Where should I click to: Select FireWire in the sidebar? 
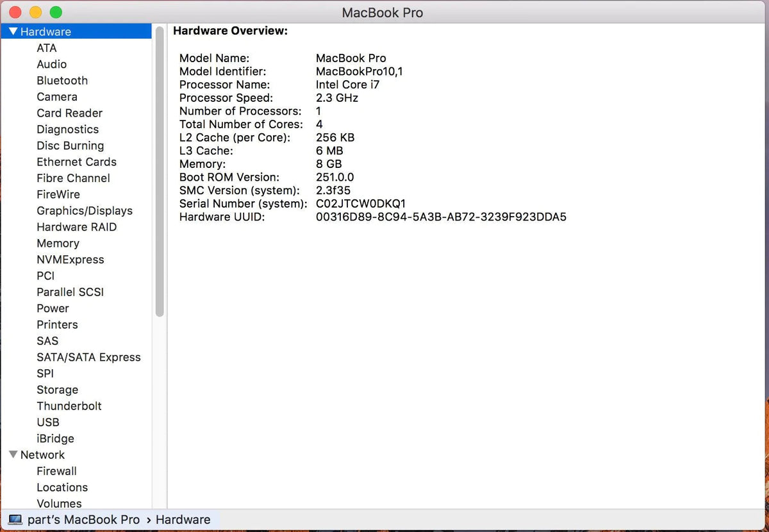click(x=58, y=194)
